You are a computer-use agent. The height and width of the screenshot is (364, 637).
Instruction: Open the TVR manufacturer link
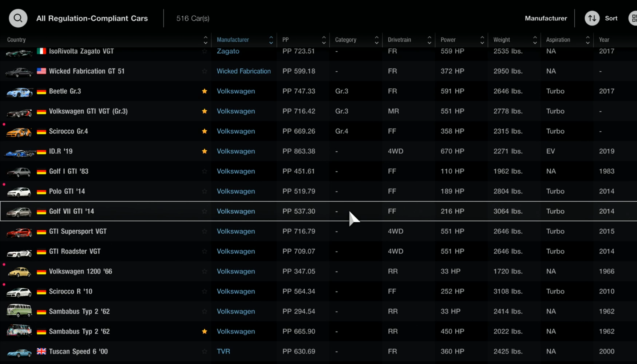click(223, 351)
